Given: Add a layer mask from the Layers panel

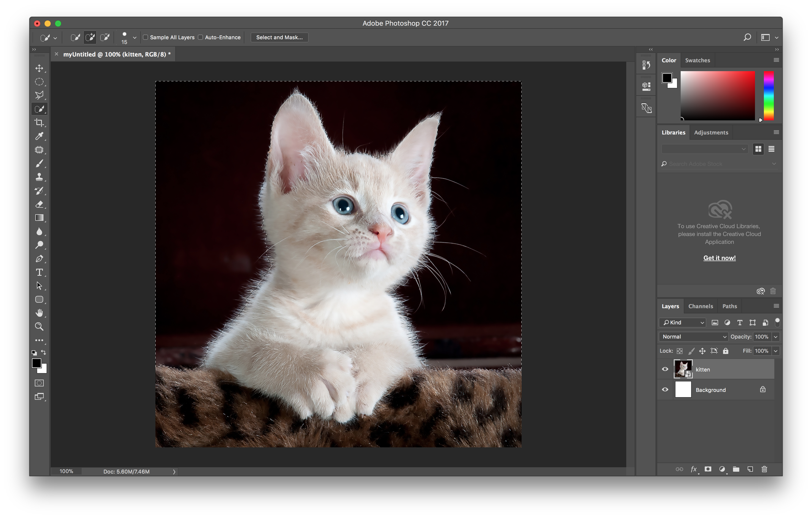Looking at the screenshot, I should tap(708, 469).
